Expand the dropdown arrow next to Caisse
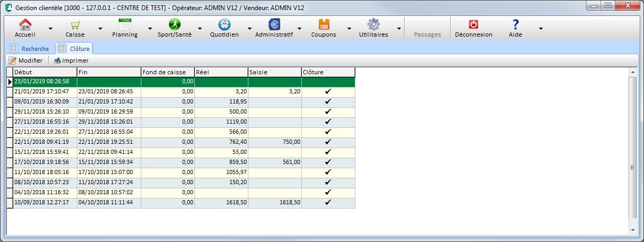This screenshot has height=242, width=644. [x=100, y=29]
